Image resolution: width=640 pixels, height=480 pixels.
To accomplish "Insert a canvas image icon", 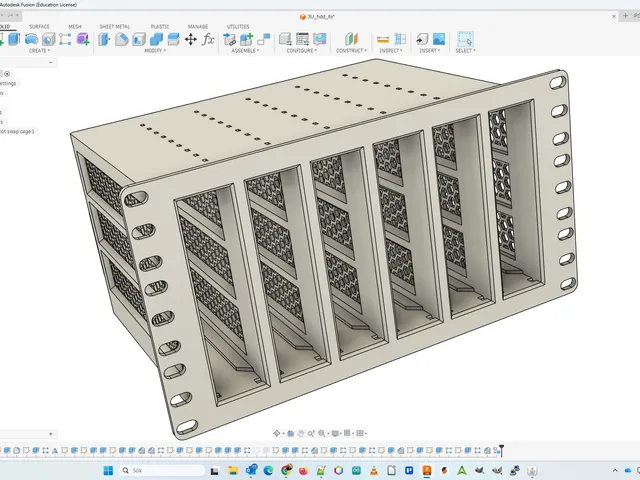I will click(x=439, y=39).
